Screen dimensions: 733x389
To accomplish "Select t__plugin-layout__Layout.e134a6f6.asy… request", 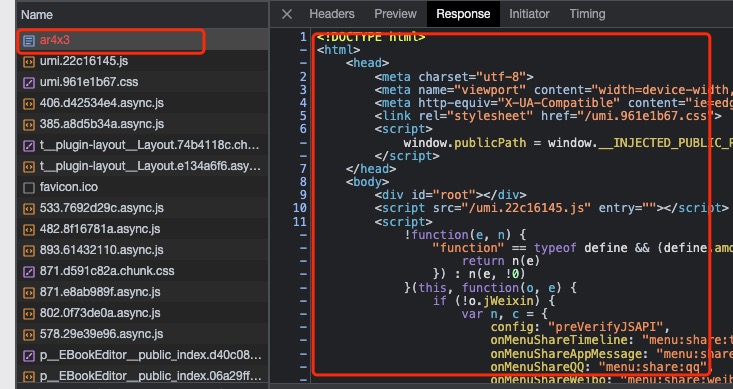I will pyautogui.click(x=143, y=166).
